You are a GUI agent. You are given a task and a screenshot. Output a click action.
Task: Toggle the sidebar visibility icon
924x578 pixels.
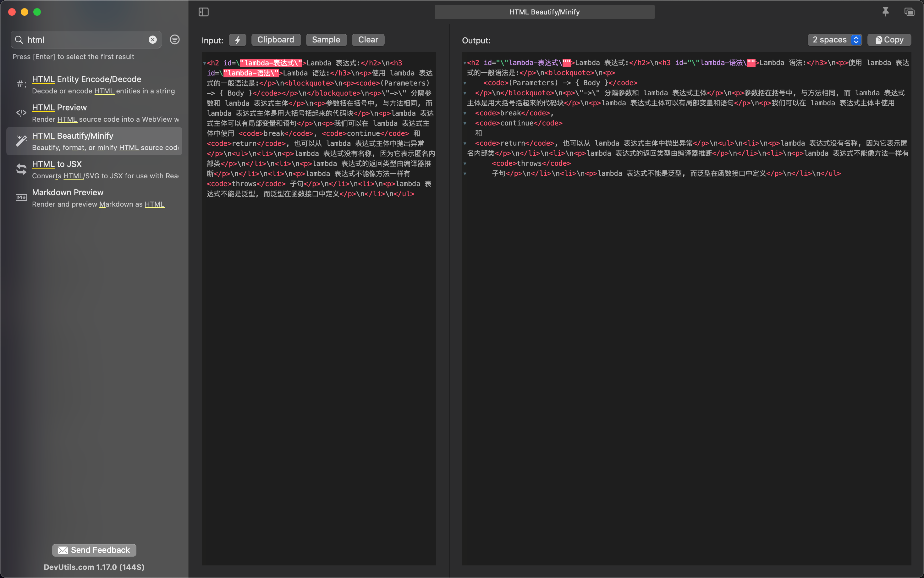click(x=204, y=12)
